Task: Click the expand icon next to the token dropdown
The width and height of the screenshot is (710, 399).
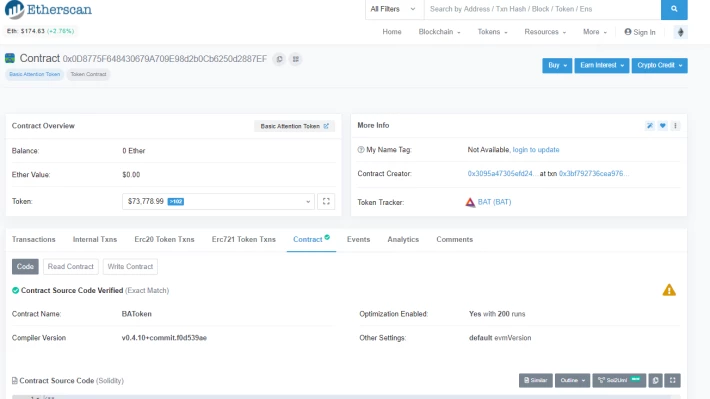Action: [x=326, y=202]
